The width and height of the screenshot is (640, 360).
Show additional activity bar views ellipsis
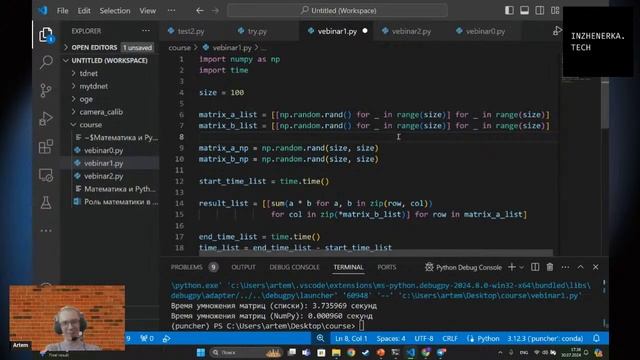click(46, 231)
